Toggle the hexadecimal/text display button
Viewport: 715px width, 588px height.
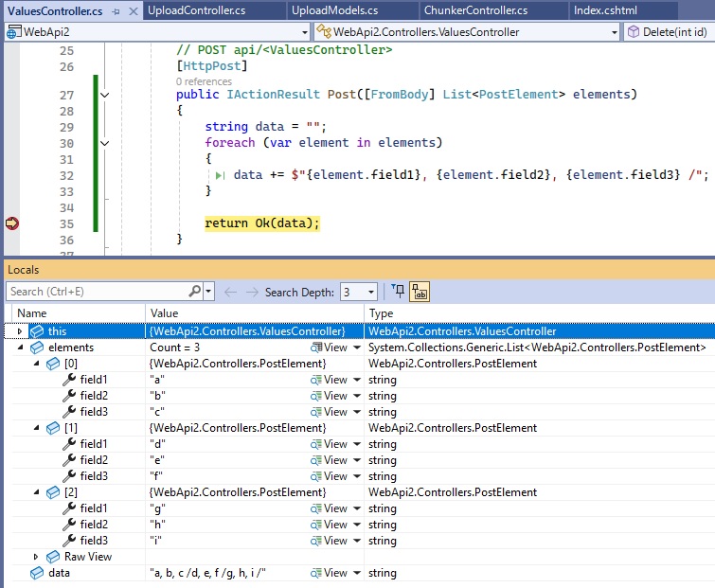420,292
